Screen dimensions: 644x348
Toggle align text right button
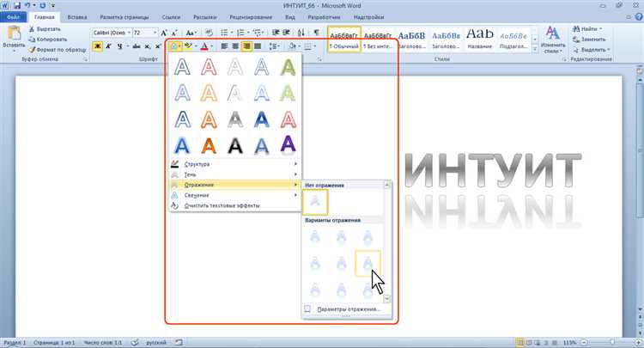[247, 45]
